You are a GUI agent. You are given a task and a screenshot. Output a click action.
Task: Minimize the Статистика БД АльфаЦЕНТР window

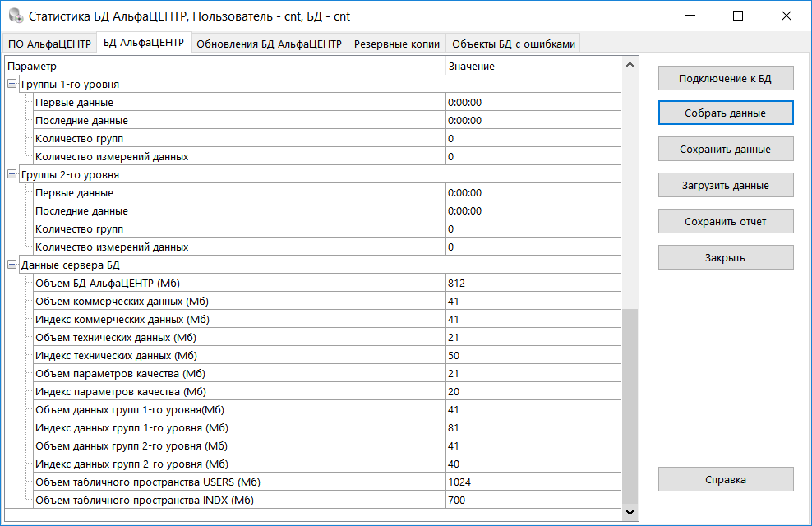pyautogui.click(x=690, y=16)
